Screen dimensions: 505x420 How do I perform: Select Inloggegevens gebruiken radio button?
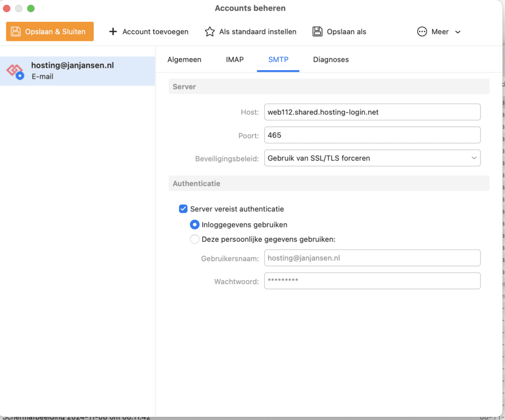(x=194, y=225)
